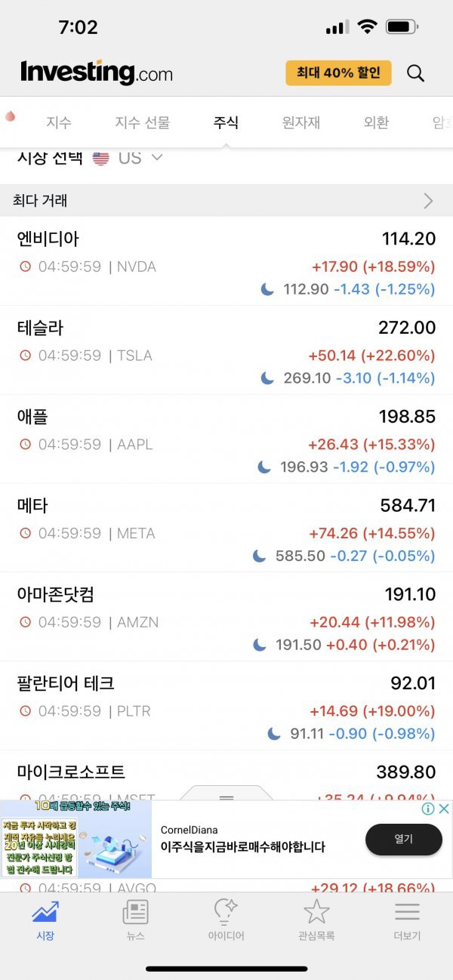453x980 pixels.
Task: Open the 아이디어 lightbulb icon
Action: pyautogui.click(x=226, y=912)
